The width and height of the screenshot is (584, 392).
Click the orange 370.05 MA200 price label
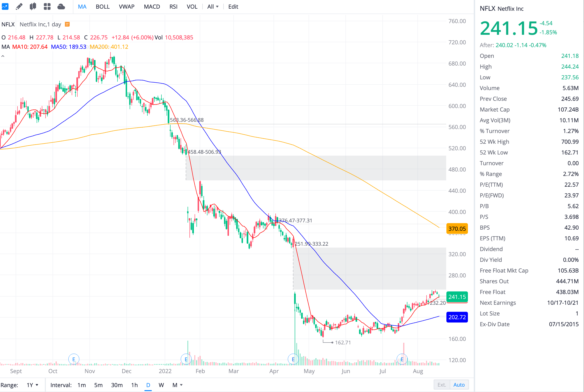457,228
